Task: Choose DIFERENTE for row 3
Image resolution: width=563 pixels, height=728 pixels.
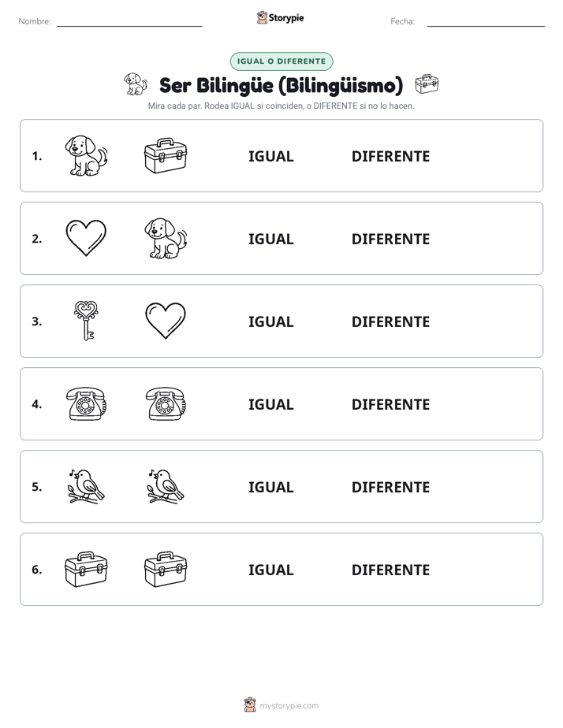Action: (390, 321)
